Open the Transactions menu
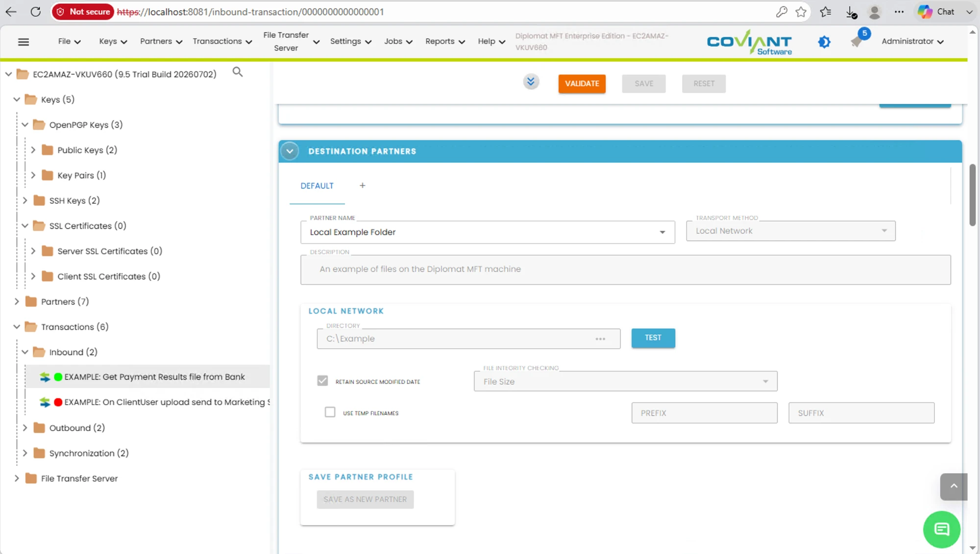This screenshot has width=980, height=554. (x=222, y=42)
